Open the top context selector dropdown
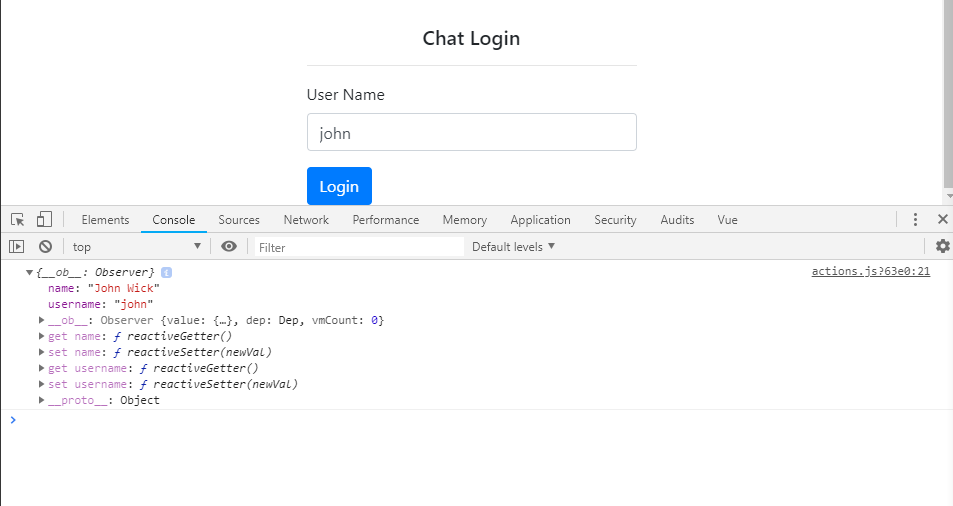953x506 pixels. pos(137,247)
